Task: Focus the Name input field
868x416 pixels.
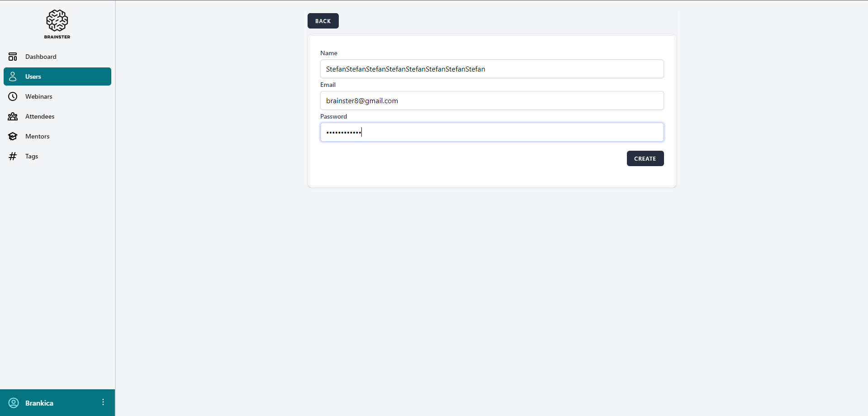Action: (492, 69)
